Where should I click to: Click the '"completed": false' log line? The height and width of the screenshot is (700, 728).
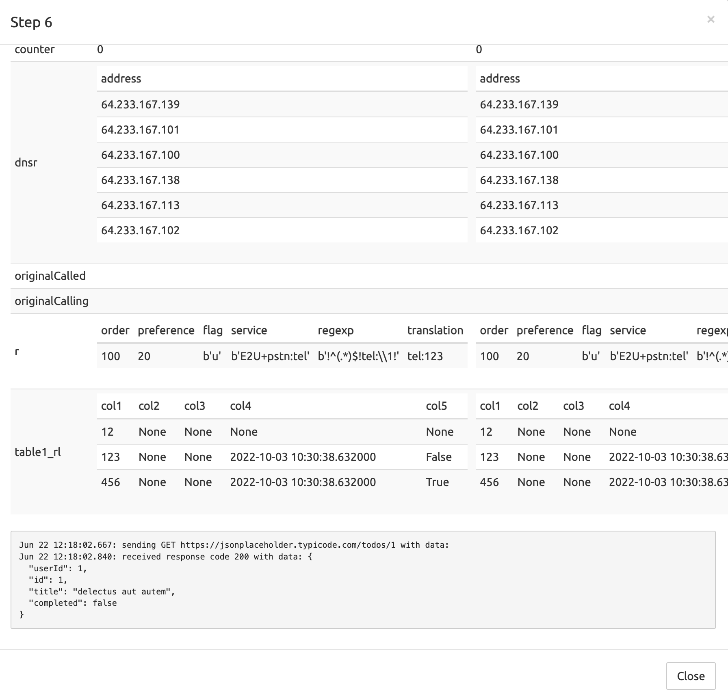(x=73, y=603)
